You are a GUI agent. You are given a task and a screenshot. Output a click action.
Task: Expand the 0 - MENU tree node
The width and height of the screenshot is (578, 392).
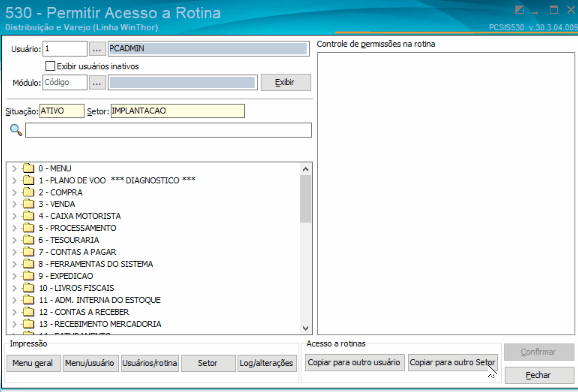[x=15, y=169]
